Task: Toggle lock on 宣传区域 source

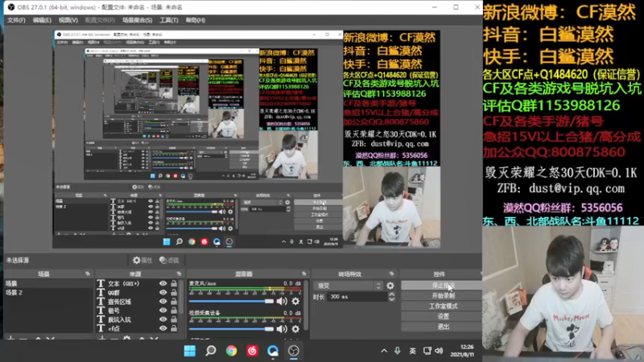Action: tap(174, 302)
